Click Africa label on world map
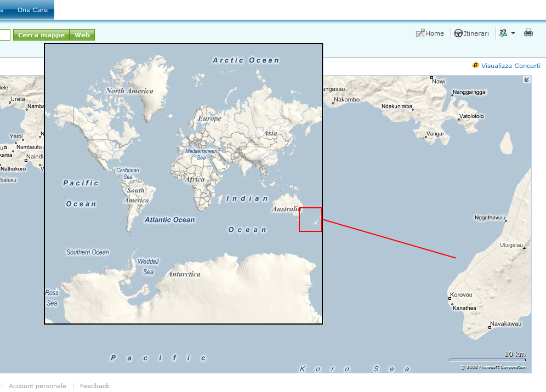Screen dimensions: 546x392 click(195, 179)
